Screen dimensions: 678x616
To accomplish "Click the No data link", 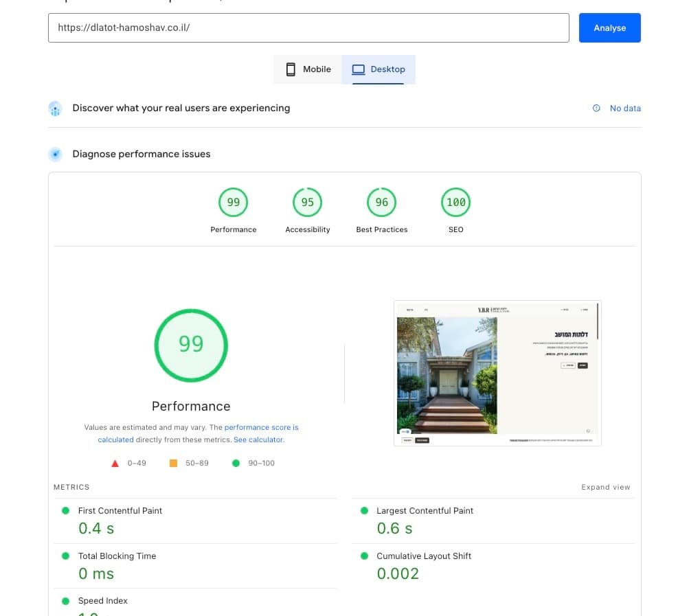I will (624, 108).
